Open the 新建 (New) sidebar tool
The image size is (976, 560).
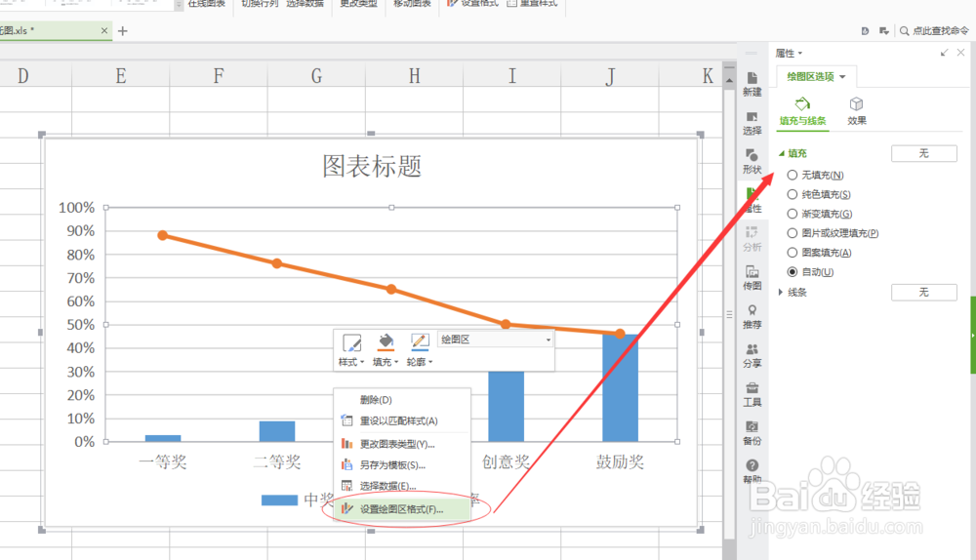[752, 84]
